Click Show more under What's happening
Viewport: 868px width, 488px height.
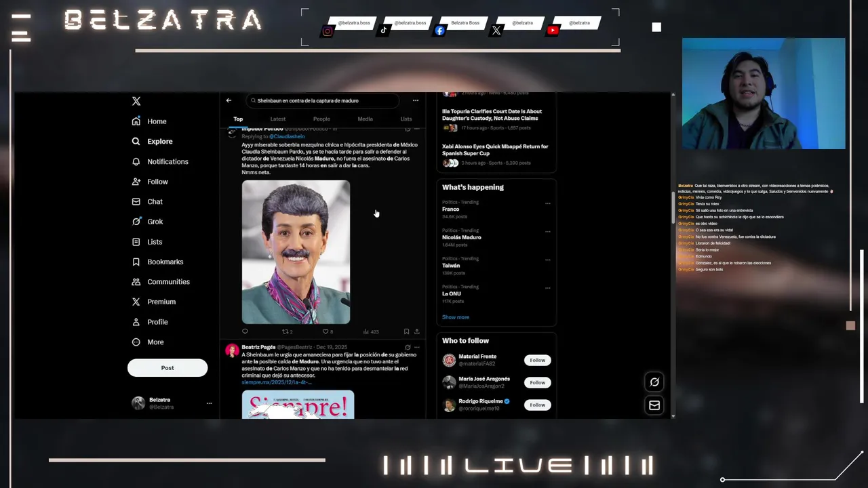(456, 317)
